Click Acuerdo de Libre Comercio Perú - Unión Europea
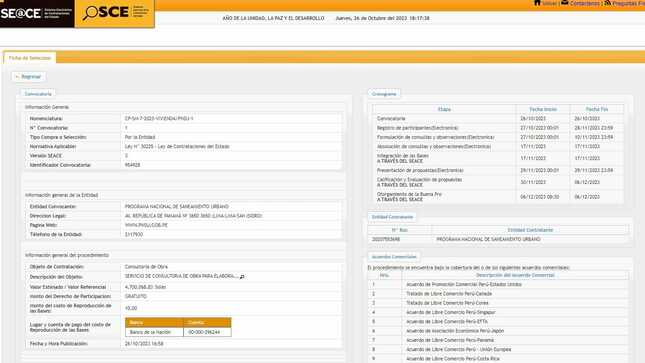This screenshot has width=645, height=363. (x=459, y=349)
